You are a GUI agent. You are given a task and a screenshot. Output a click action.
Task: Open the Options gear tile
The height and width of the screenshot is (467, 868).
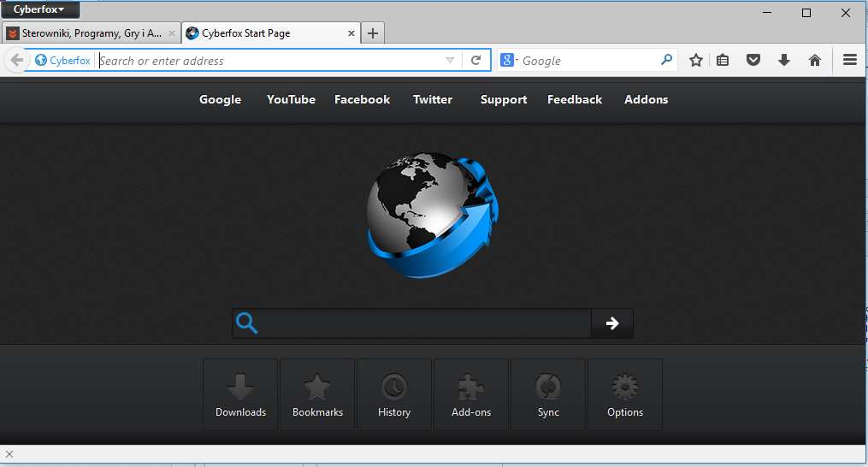pyautogui.click(x=625, y=394)
